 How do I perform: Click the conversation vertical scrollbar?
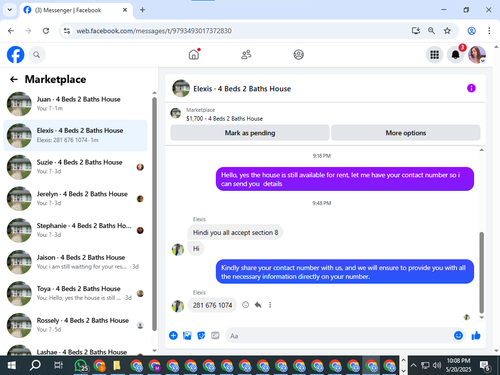(481, 272)
